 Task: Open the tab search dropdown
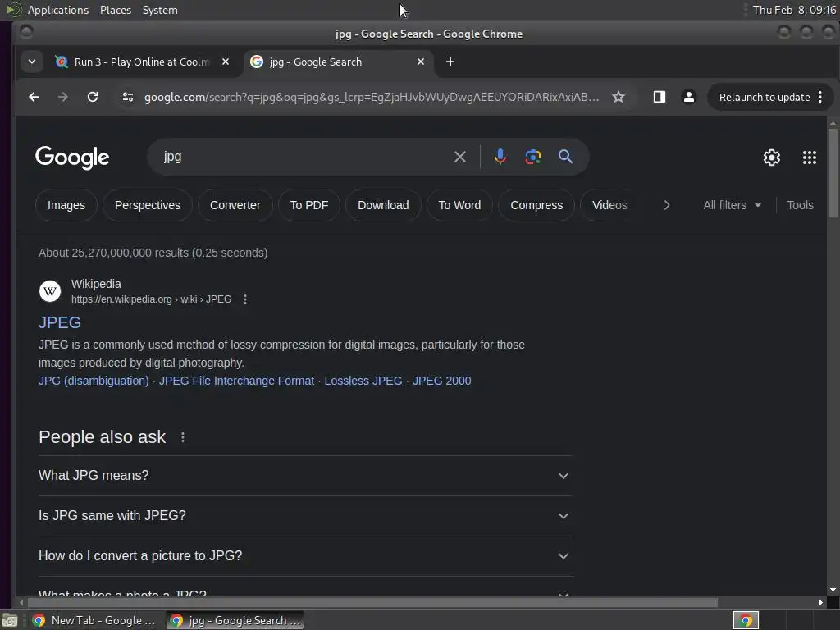32,62
